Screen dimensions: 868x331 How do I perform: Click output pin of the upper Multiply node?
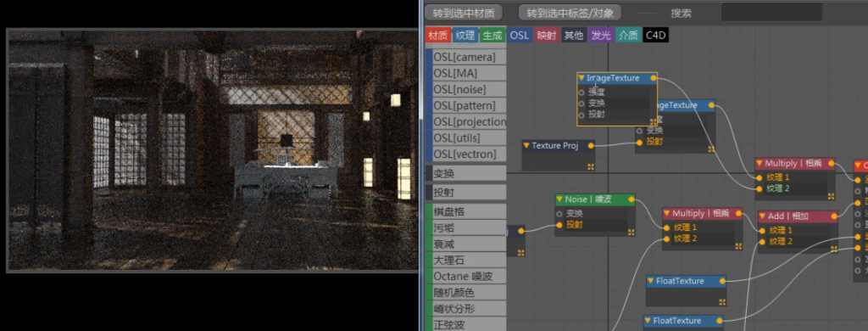[831, 164]
